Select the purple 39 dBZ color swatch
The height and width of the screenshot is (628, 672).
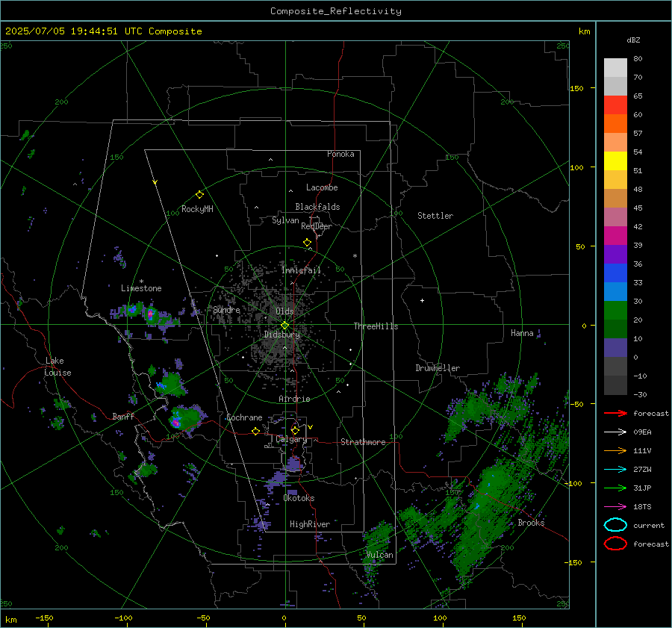pos(615,254)
